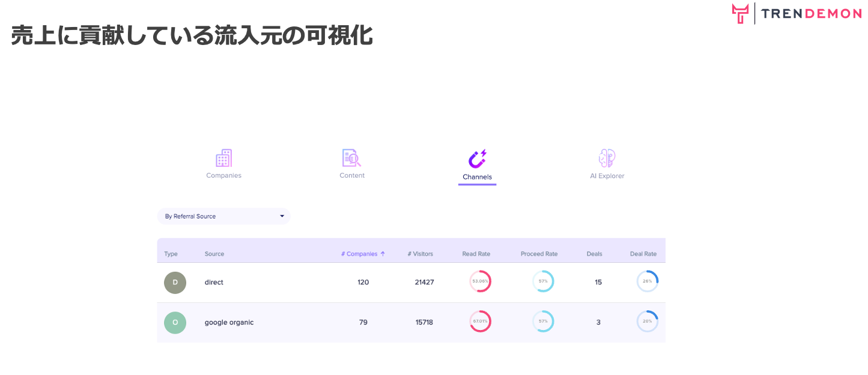Click the 67.01% Read Rate donut for google organic

480,321
